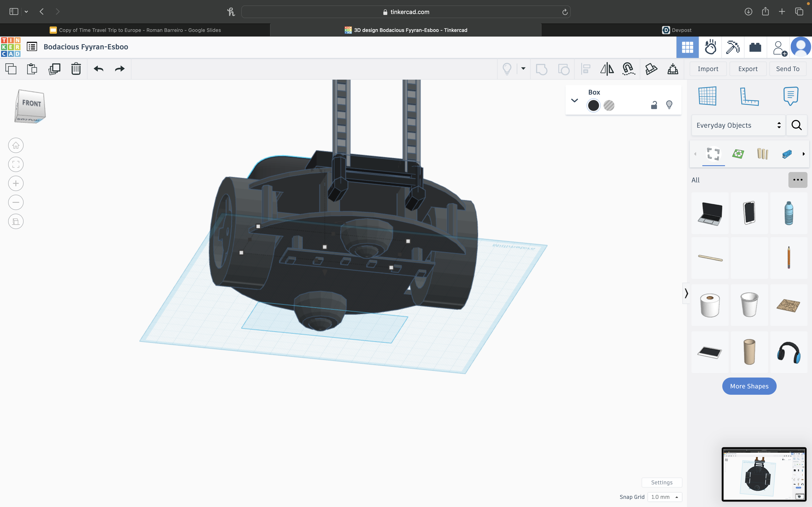Image resolution: width=812 pixels, height=507 pixels.
Task: Pick the black Solid color swatch
Action: coord(593,105)
